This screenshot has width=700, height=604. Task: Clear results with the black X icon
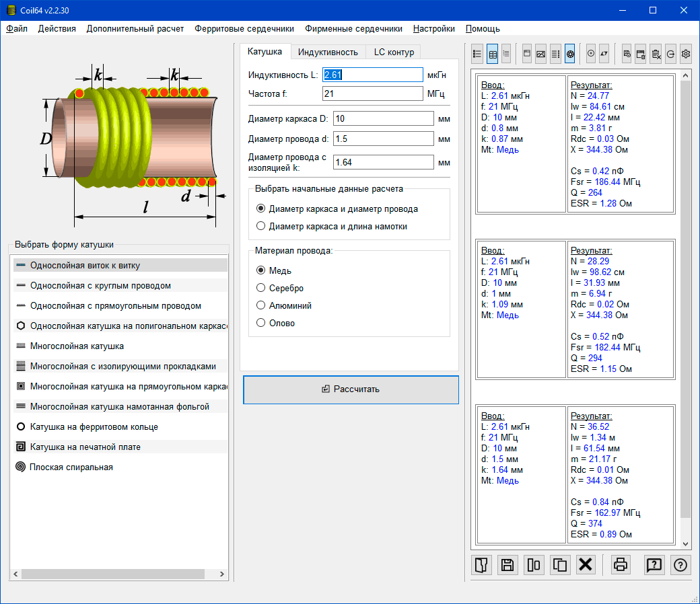(x=586, y=565)
